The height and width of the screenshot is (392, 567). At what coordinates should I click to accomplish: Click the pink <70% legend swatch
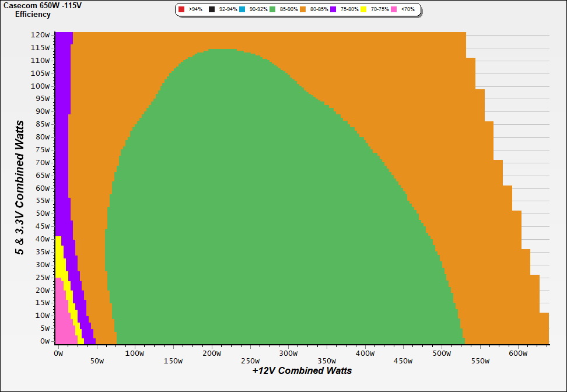(x=394, y=10)
